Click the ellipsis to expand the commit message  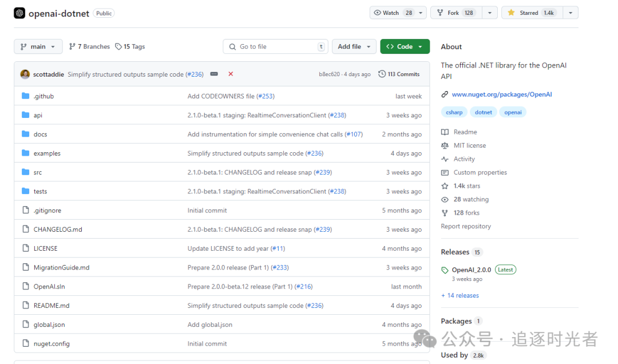213,73
